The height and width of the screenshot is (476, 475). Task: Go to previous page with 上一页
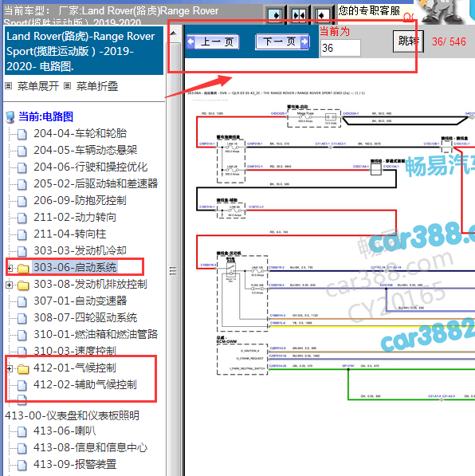pyautogui.click(x=213, y=41)
